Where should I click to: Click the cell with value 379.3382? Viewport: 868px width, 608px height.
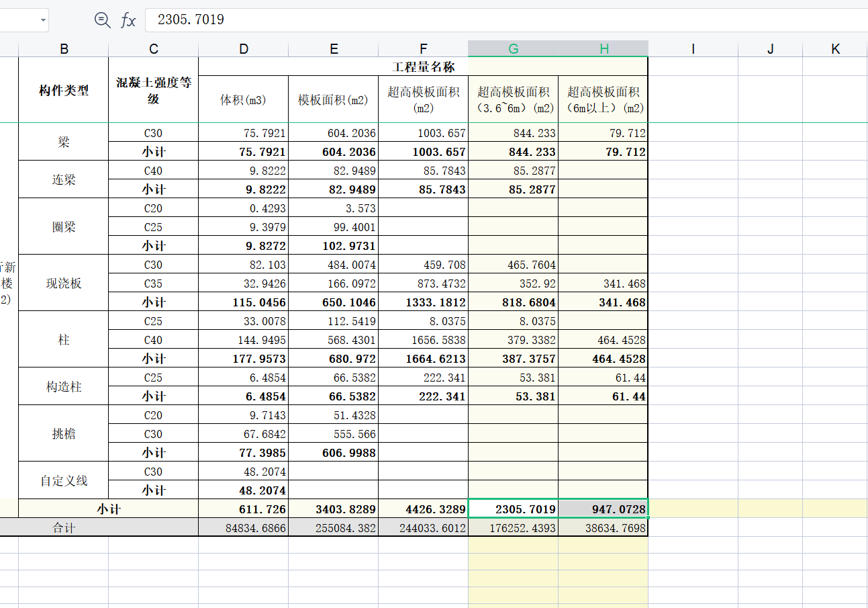514,340
